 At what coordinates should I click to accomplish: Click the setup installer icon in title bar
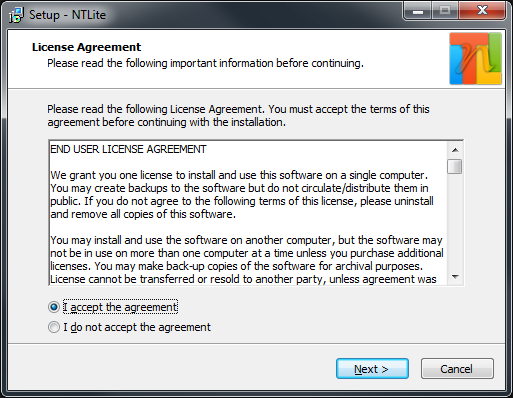click(x=16, y=15)
